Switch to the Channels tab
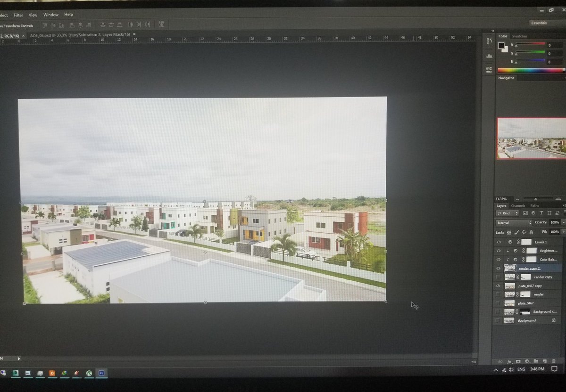This screenshot has width=566, height=392. 518,205
